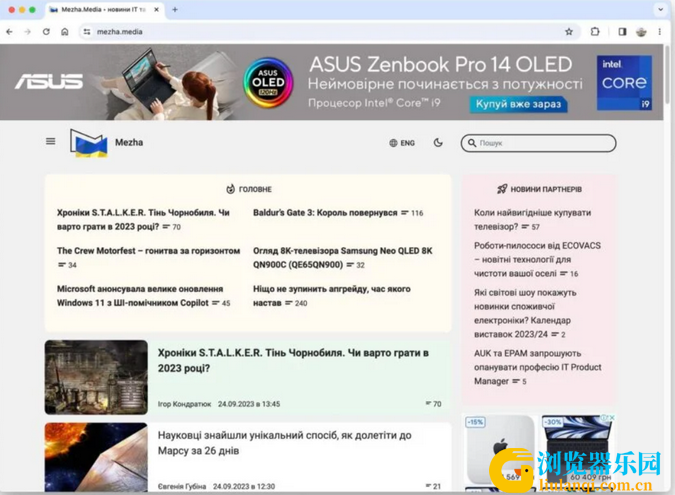Click the 'Купуй вже зараз' ad button

click(x=518, y=104)
